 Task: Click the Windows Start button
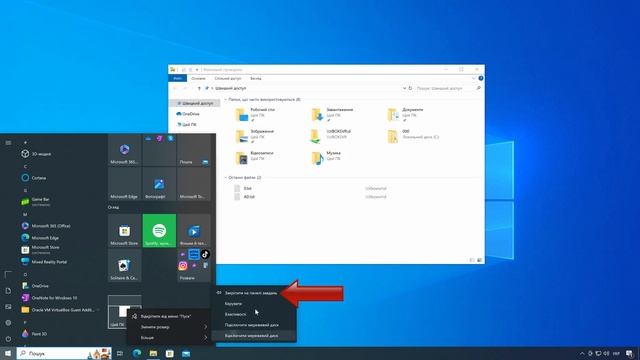8,353
